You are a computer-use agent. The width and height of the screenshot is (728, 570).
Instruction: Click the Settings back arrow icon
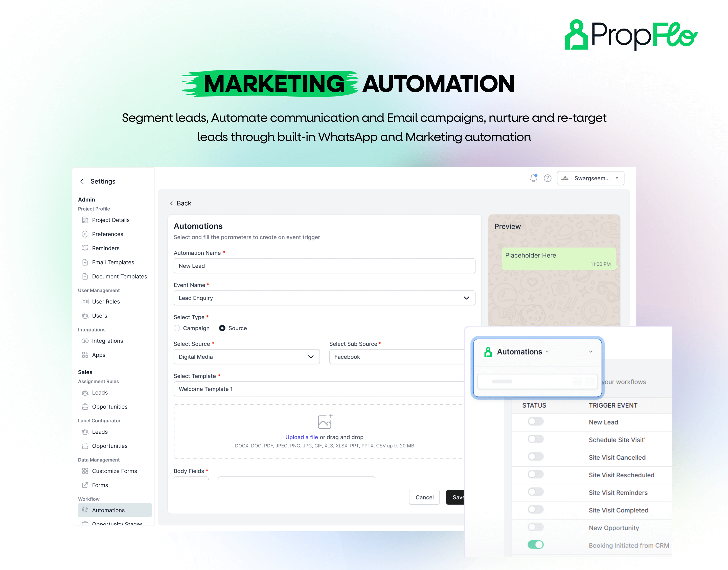[82, 181]
